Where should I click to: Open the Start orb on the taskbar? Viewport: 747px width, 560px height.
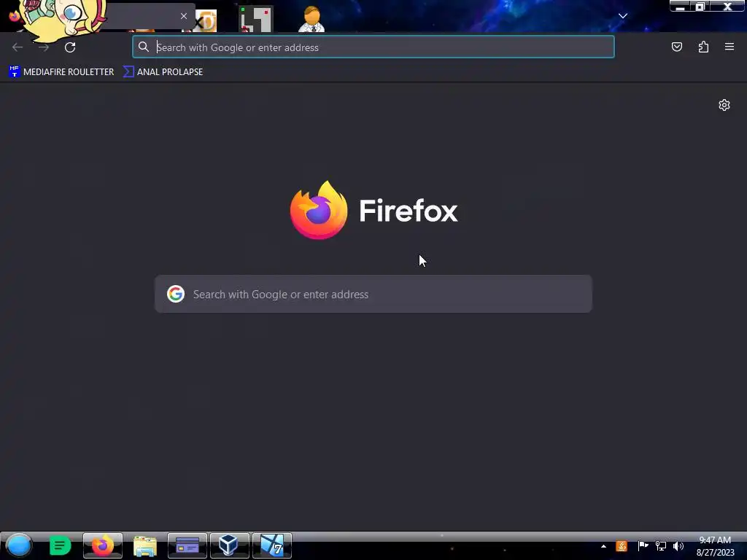(x=19, y=545)
